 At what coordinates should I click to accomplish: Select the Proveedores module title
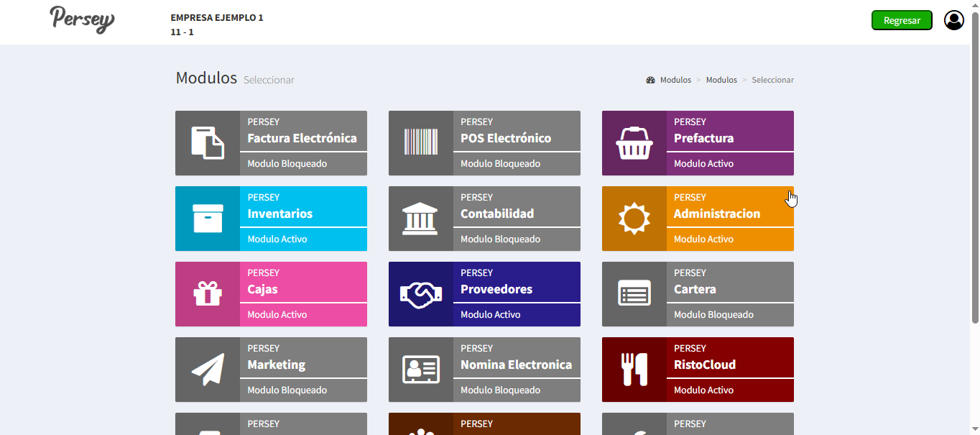point(496,289)
